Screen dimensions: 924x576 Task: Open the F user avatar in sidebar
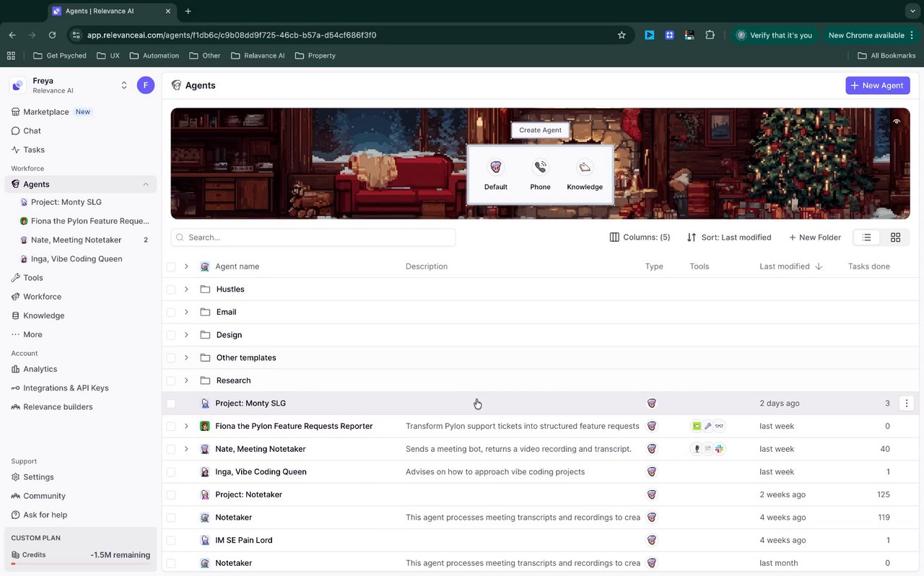point(146,85)
